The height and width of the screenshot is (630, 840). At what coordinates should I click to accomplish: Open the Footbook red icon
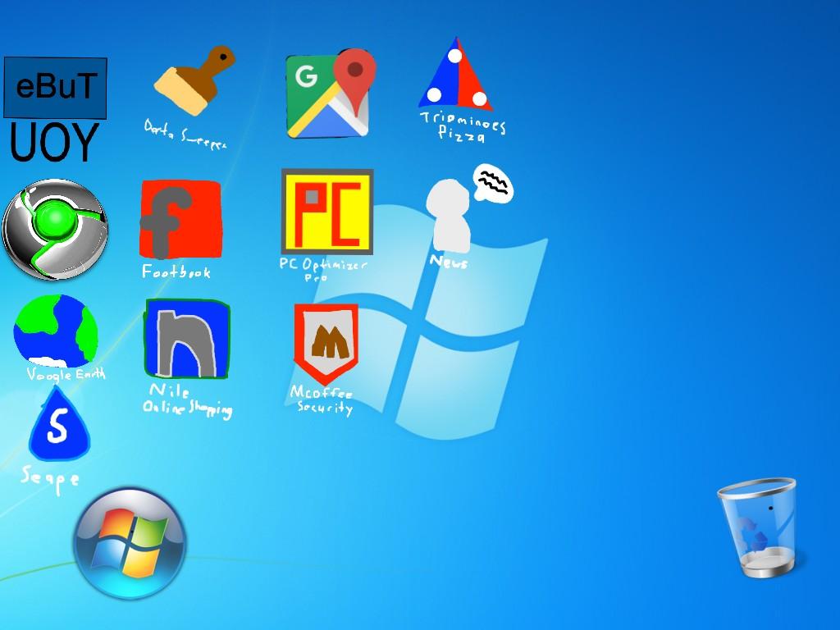[180, 220]
